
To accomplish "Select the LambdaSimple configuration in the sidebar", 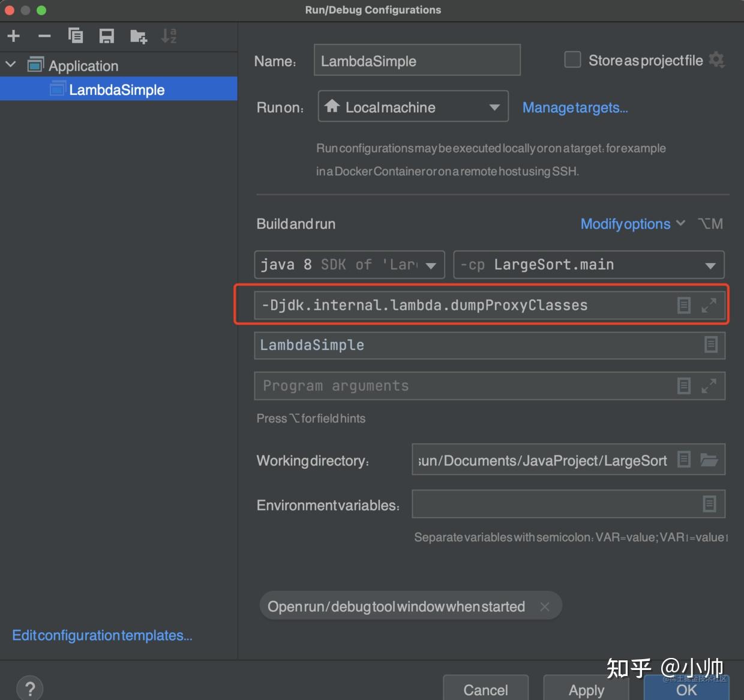I will (x=116, y=89).
